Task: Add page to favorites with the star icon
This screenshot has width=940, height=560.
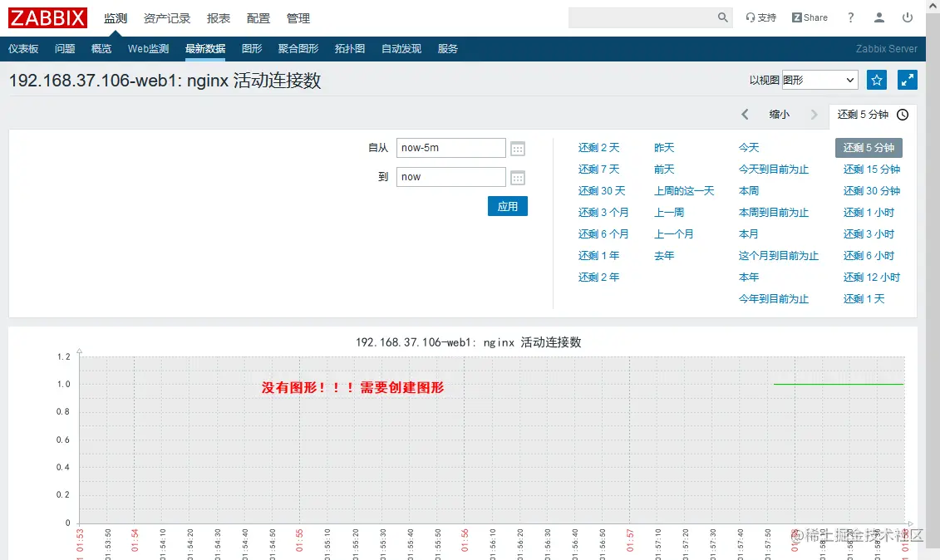Action: [x=877, y=80]
